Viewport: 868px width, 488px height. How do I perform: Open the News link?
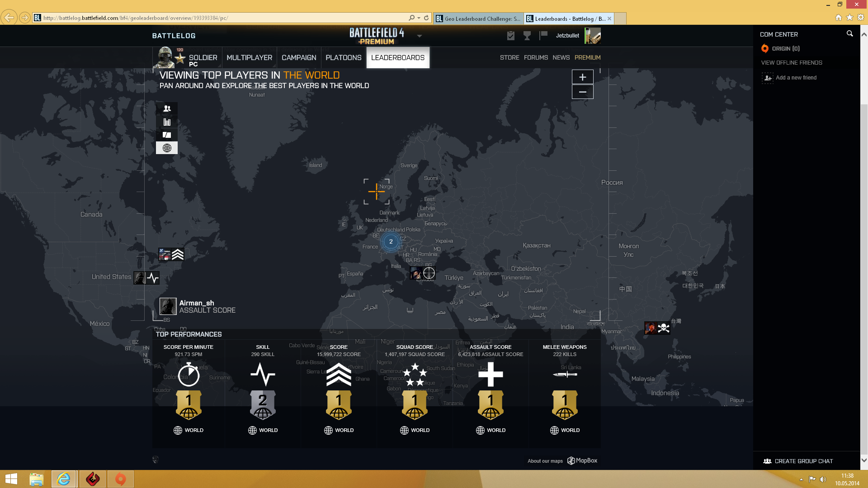(561, 58)
